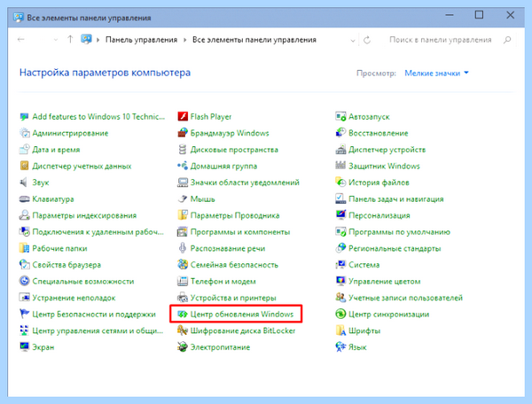Click the Персонализация icon
532x404 pixels.
click(x=340, y=215)
